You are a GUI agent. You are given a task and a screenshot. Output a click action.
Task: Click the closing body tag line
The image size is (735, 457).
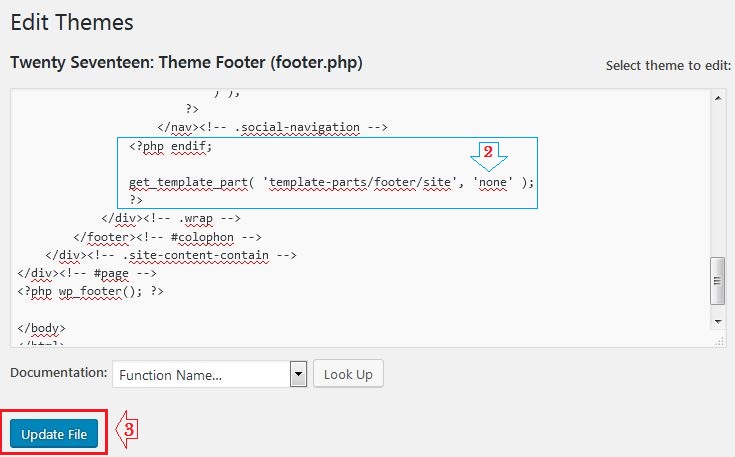point(41,327)
